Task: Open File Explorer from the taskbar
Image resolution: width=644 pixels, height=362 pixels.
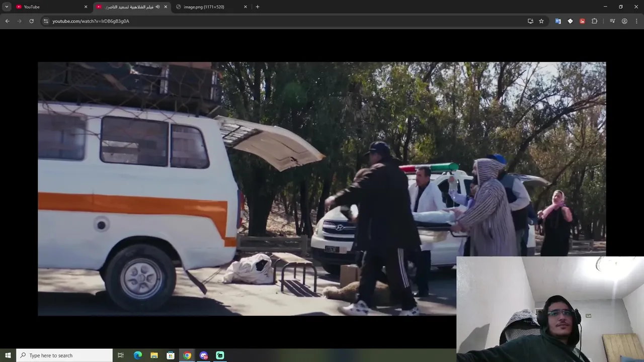Action: pyautogui.click(x=154, y=355)
